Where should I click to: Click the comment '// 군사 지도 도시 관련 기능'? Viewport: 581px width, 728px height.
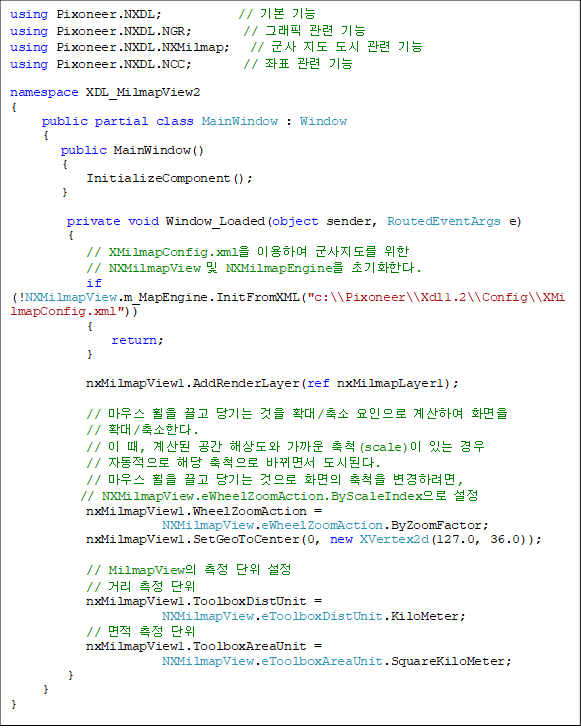336,47
